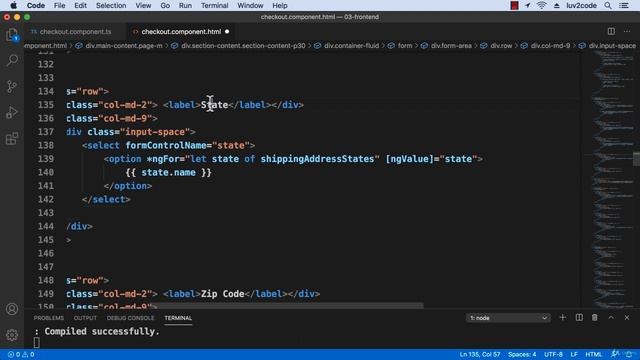Kill terminal with trash icon
This screenshot has width=640, height=360.
tap(595, 318)
